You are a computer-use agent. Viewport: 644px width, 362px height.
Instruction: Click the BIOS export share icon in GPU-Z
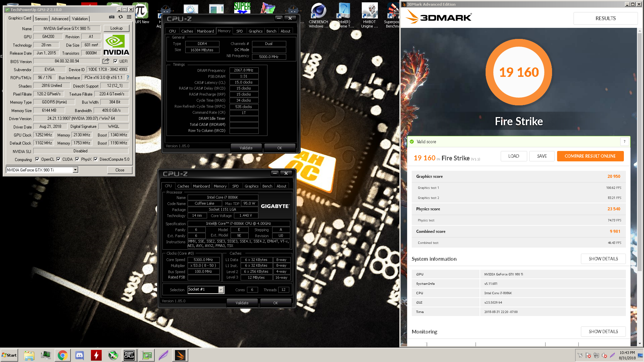pyautogui.click(x=106, y=61)
